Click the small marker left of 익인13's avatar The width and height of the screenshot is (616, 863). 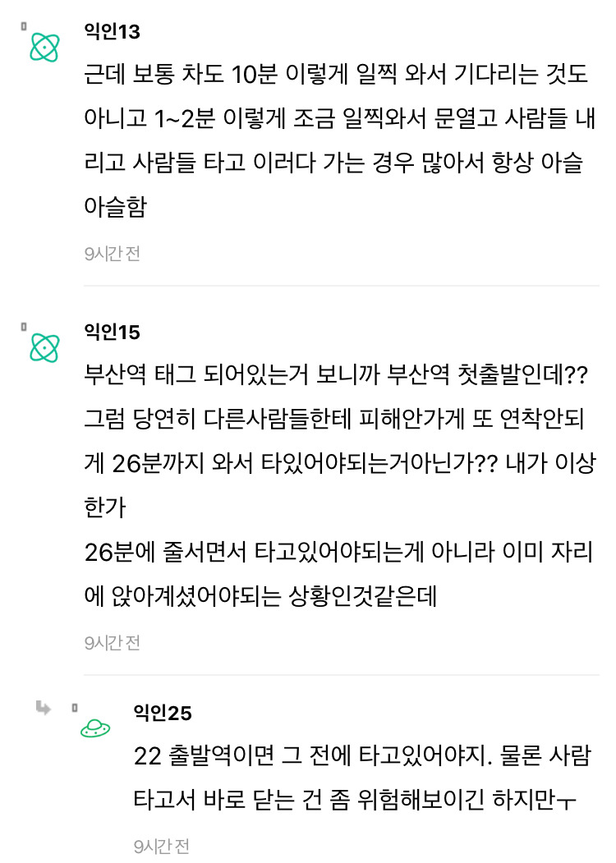pyautogui.click(x=24, y=27)
